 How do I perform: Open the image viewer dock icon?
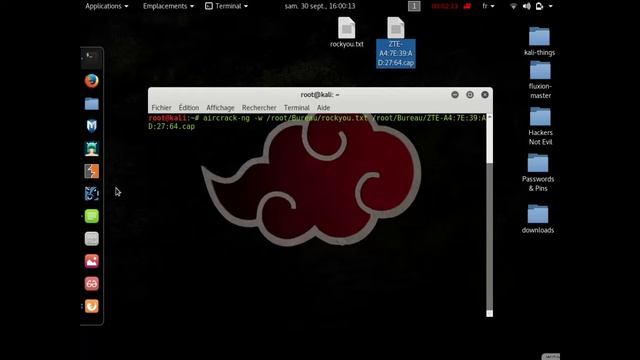91,261
